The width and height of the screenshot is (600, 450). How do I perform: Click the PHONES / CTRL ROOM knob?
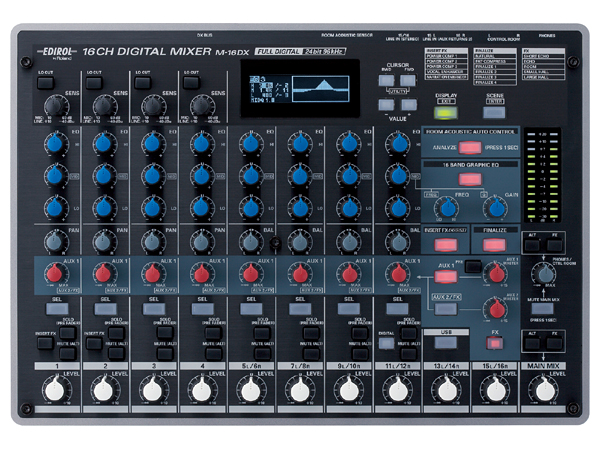coord(543,274)
